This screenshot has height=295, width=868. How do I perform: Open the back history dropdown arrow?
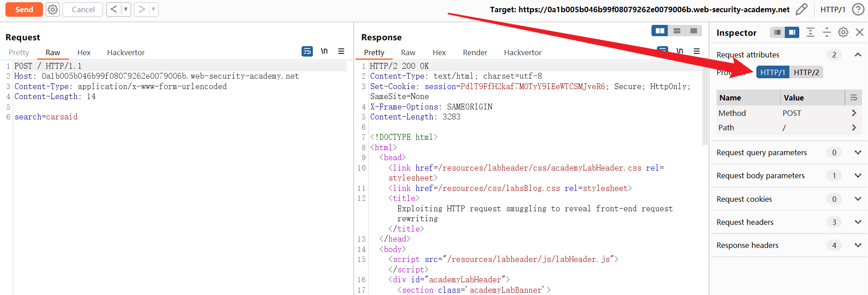tap(126, 10)
